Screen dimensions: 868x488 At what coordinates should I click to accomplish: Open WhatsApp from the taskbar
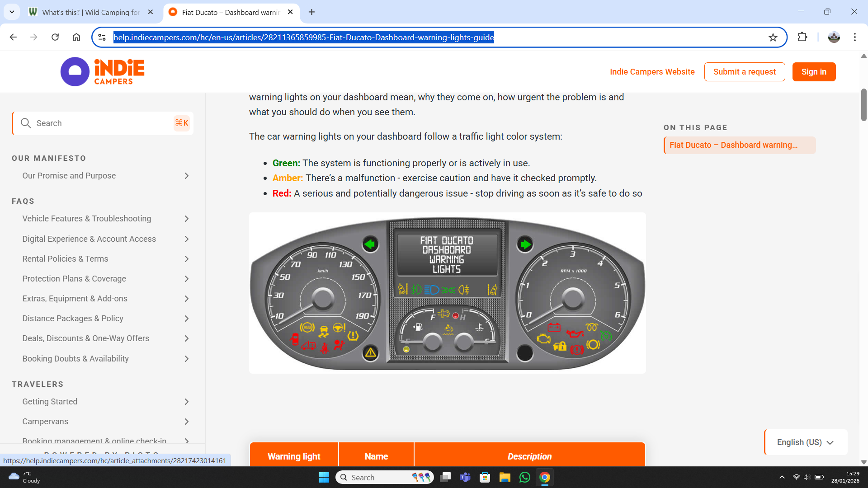point(524,477)
